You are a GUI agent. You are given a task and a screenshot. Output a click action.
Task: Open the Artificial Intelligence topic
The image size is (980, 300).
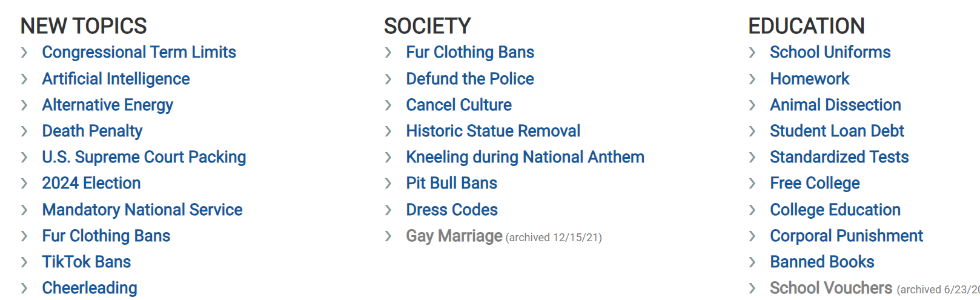pos(116,79)
